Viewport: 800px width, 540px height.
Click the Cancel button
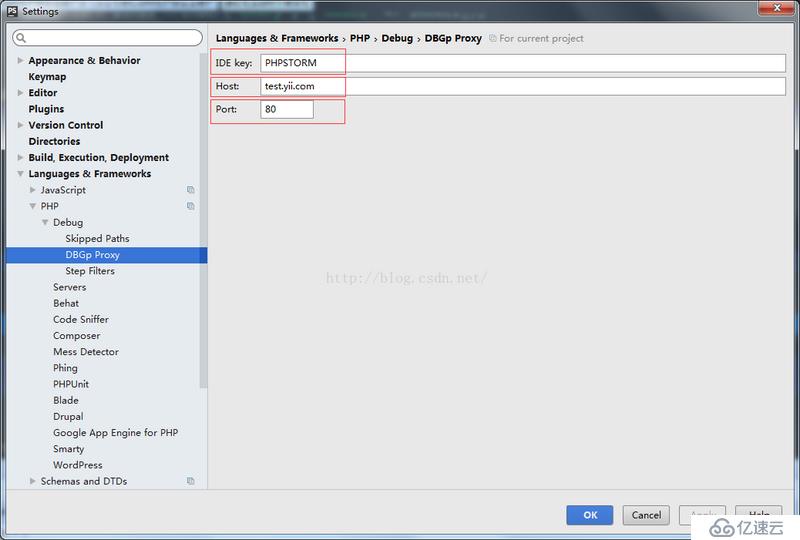pos(646,515)
